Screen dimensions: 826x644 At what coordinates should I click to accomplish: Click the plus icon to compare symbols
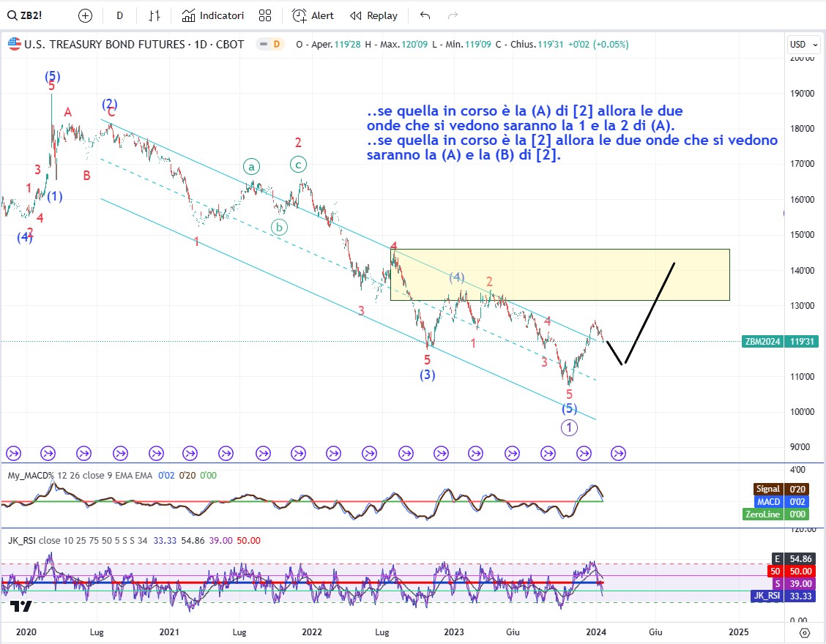[85, 16]
